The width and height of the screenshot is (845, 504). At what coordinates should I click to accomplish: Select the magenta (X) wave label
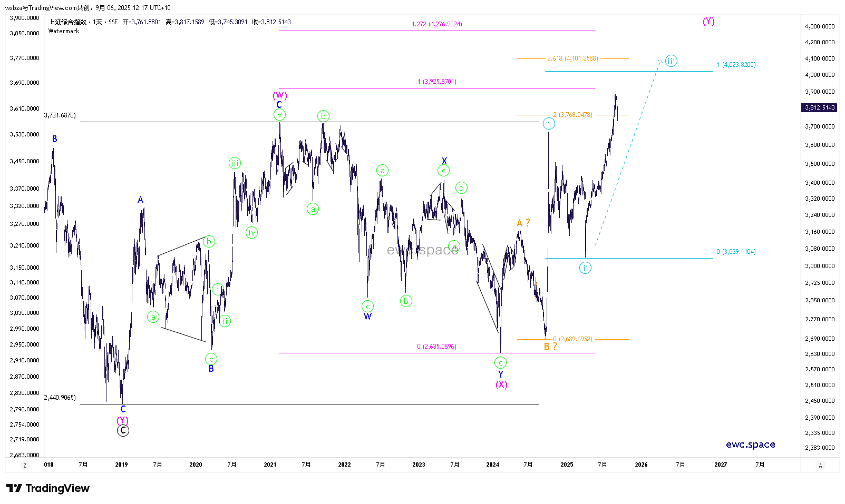(x=501, y=384)
